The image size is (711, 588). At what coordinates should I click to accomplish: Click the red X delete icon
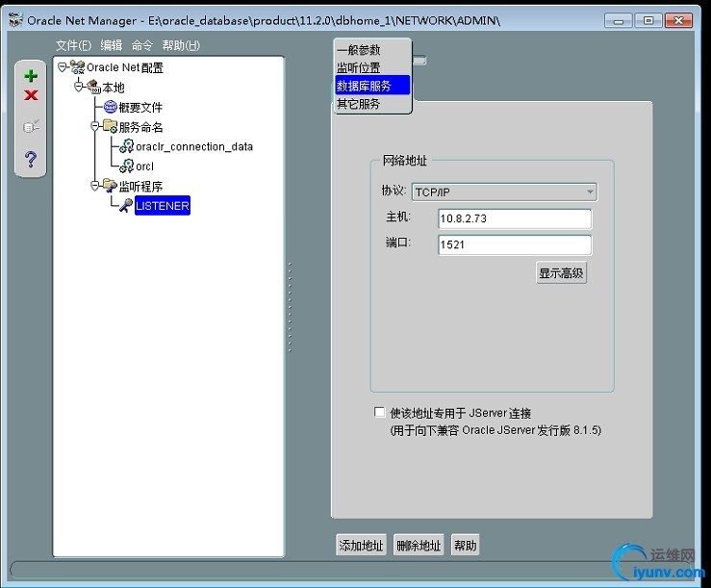31,95
